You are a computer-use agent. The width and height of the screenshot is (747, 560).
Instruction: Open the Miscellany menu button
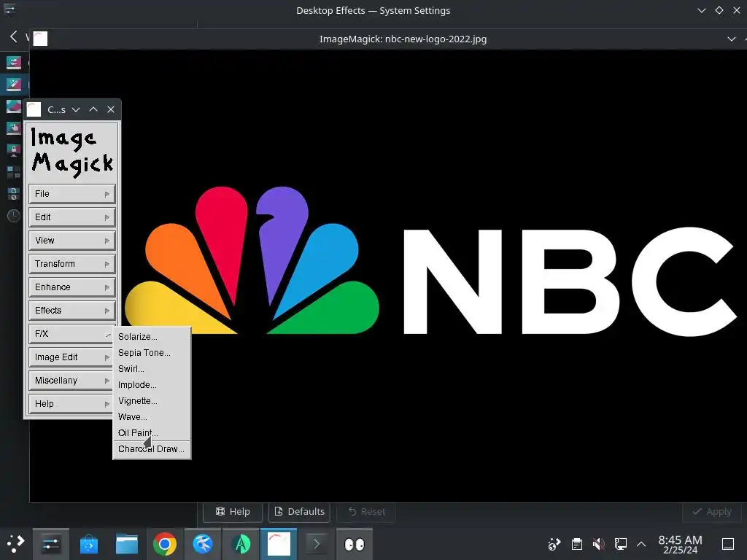coord(71,381)
